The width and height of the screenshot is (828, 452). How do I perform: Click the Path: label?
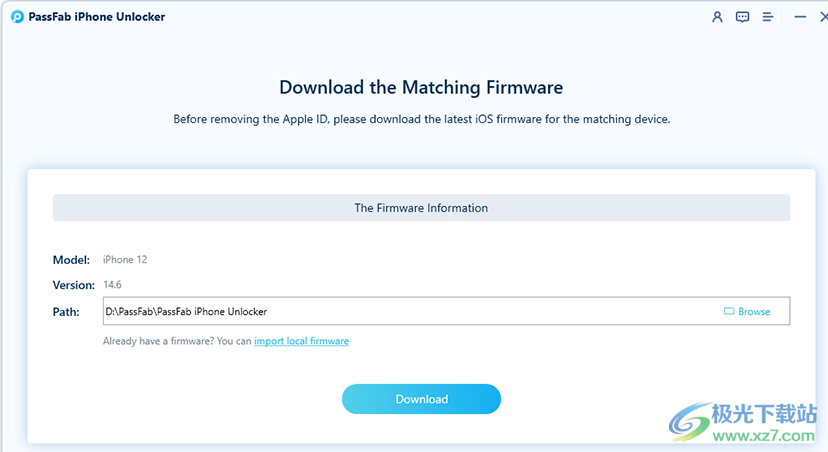pyautogui.click(x=66, y=312)
